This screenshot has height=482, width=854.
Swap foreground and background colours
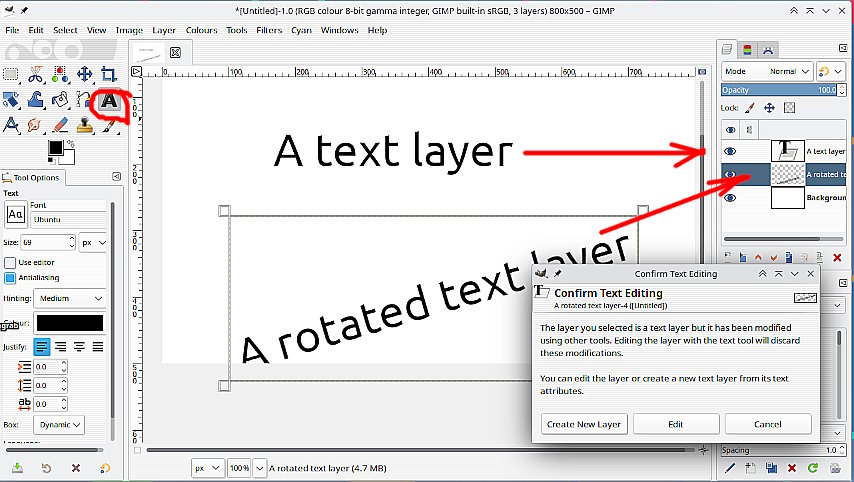pos(70,144)
